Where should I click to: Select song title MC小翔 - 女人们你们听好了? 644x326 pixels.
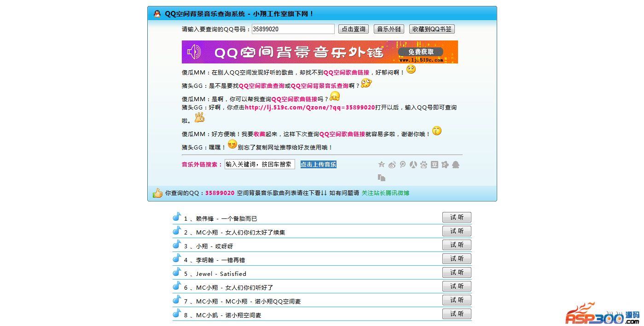click(235, 287)
